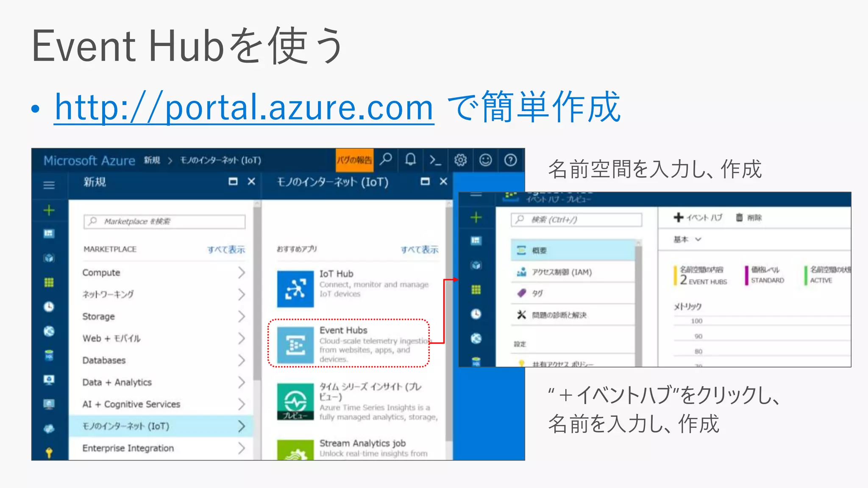
Task: Maximize the IoT blade
Action: pyautogui.click(x=425, y=182)
